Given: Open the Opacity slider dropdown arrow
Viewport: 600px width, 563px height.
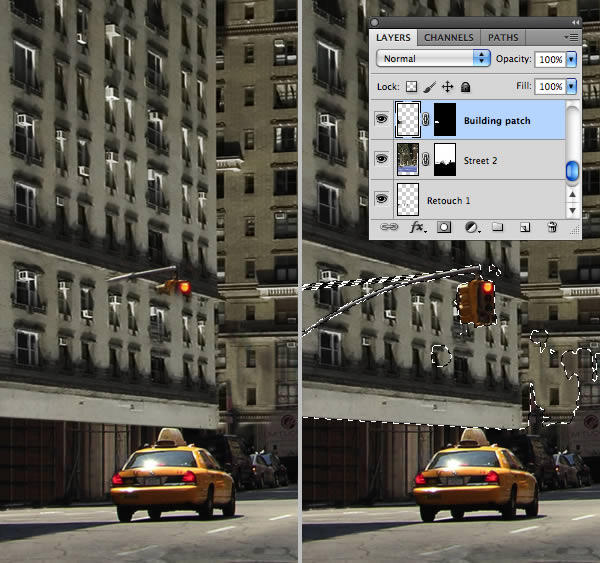Looking at the screenshot, I should pyautogui.click(x=571, y=59).
